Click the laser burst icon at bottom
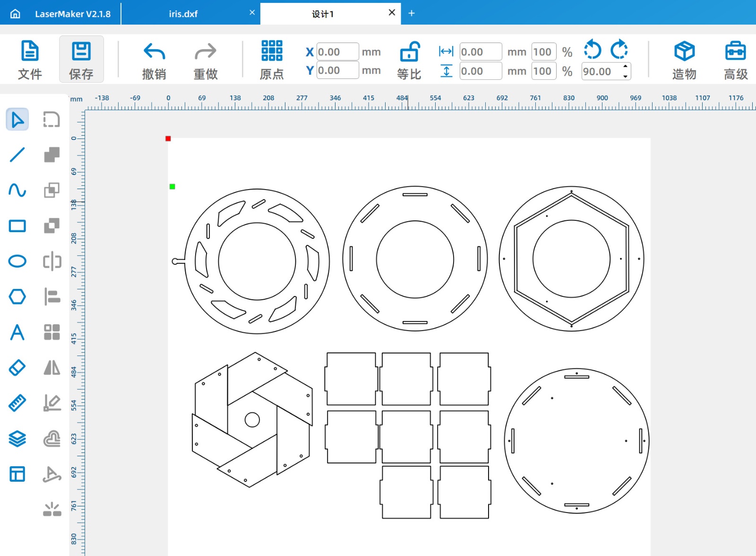The image size is (756, 556). click(52, 510)
